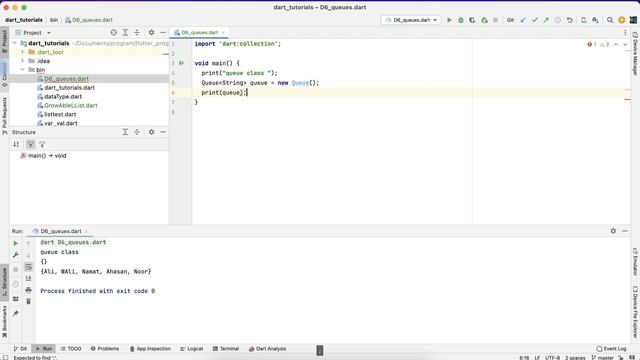Click the orange IDE updates icon
Viewport: 640px width, 360px height.
click(x=622, y=20)
